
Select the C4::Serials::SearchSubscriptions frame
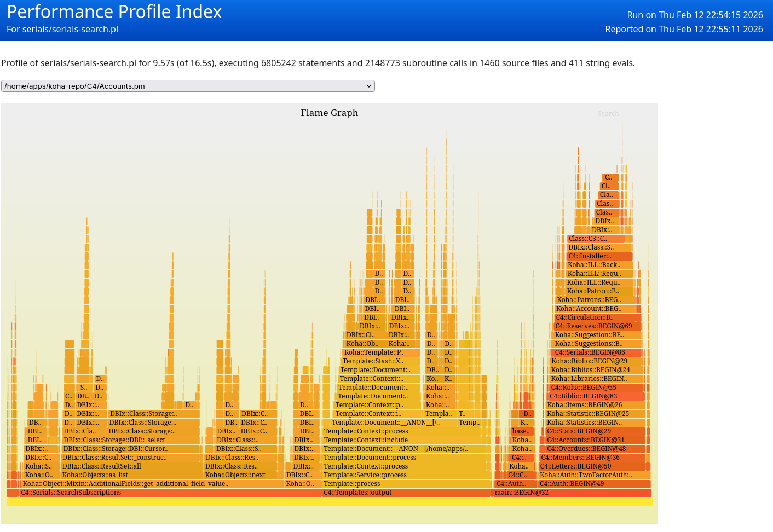tap(164, 493)
